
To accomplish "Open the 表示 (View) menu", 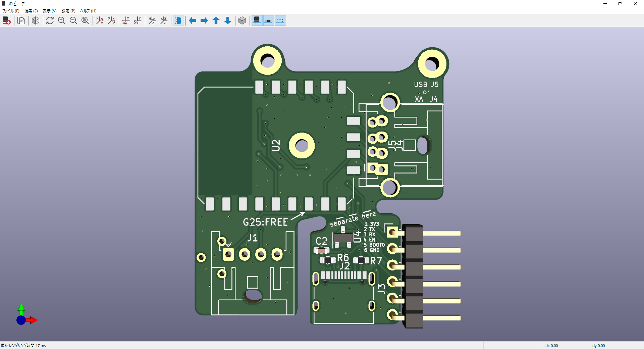I will 49,11.
